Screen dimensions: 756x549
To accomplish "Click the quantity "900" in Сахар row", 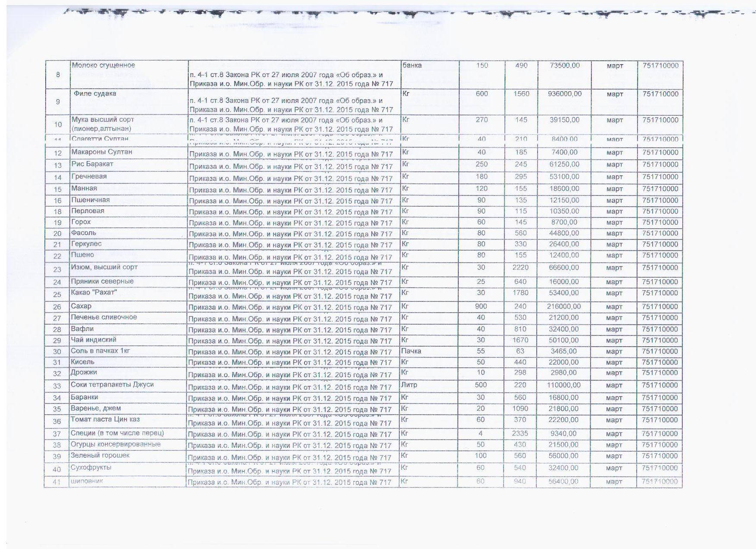I will click(x=481, y=307).
